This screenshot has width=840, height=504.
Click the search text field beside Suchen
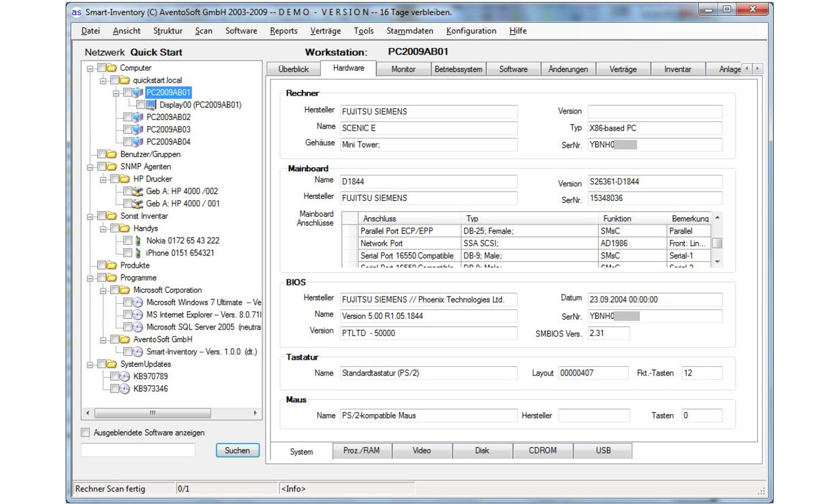tap(138, 450)
